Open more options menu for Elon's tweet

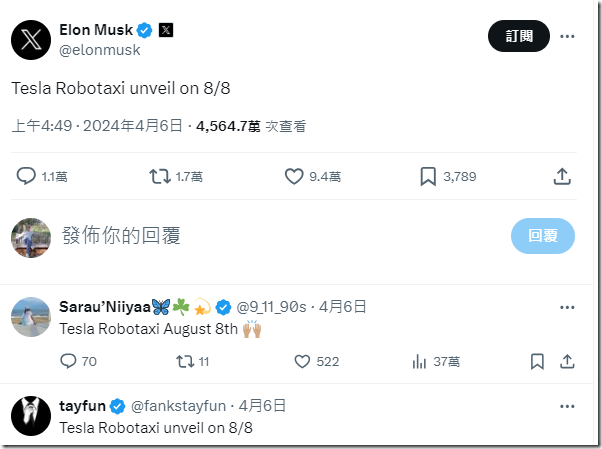[567, 36]
